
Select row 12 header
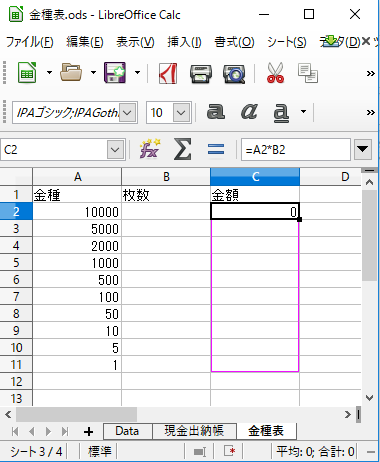coord(16,382)
